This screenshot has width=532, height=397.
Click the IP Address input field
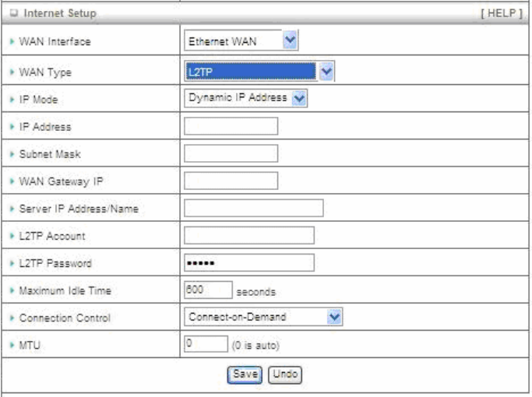click(231, 126)
